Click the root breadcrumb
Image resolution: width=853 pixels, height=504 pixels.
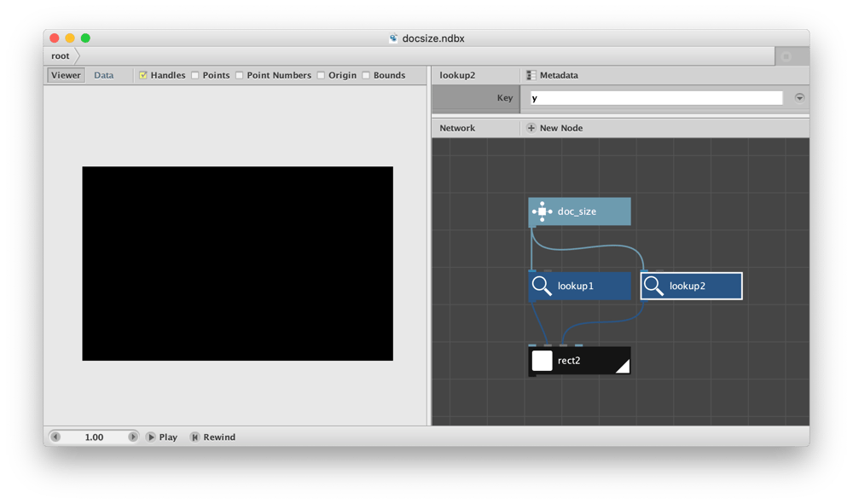61,56
